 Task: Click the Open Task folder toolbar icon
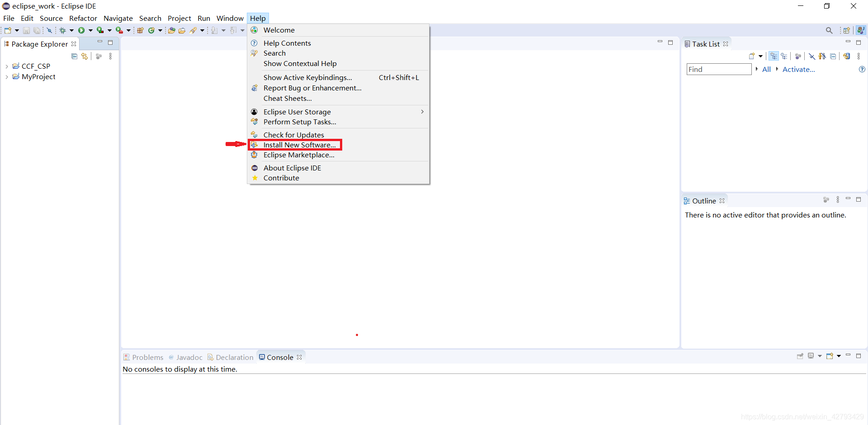pos(182,30)
